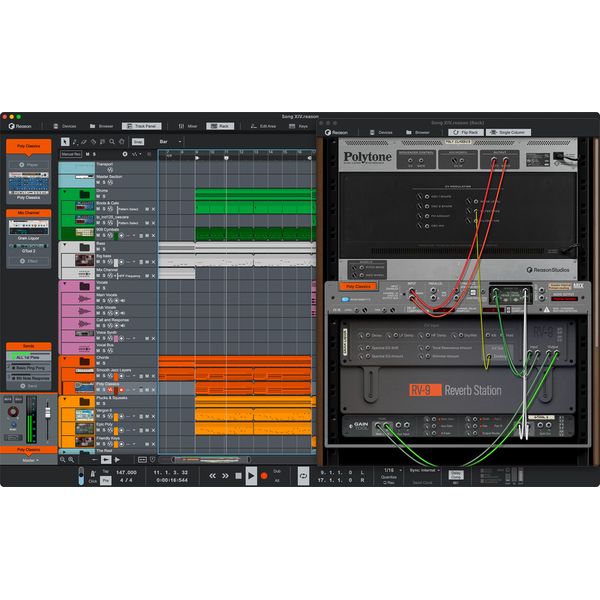Select the magnifying glass zoom tool
Image resolution: width=600 pixels, height=600 pixels.
coord(112,142)
